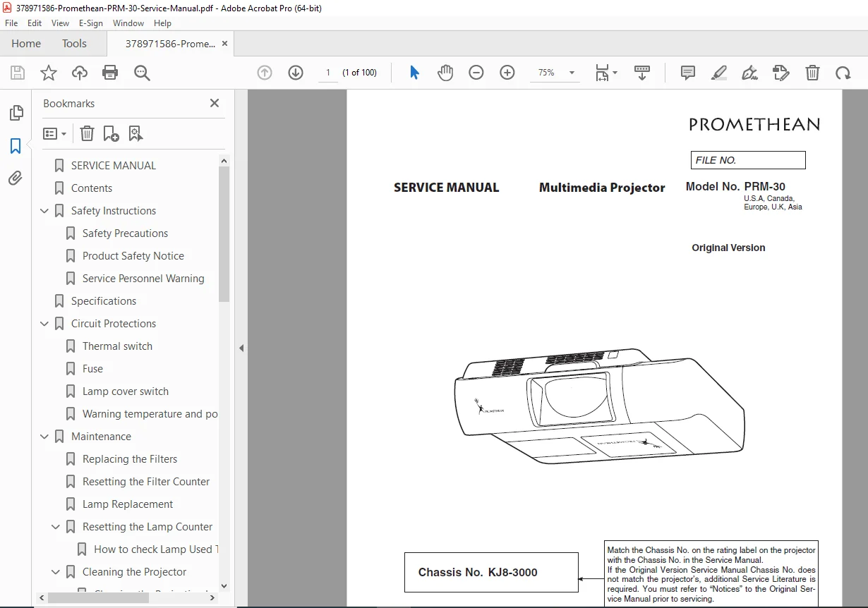Click the bookmarks panel vertical scrollbar
This screenshot has height=608, width=868.
(x=224, y=235)
